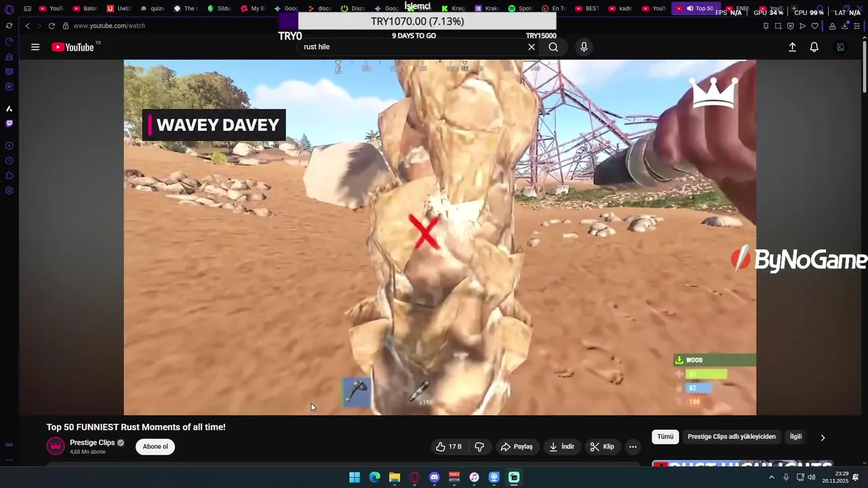Select the Tümü filter chip

(665, 436)
